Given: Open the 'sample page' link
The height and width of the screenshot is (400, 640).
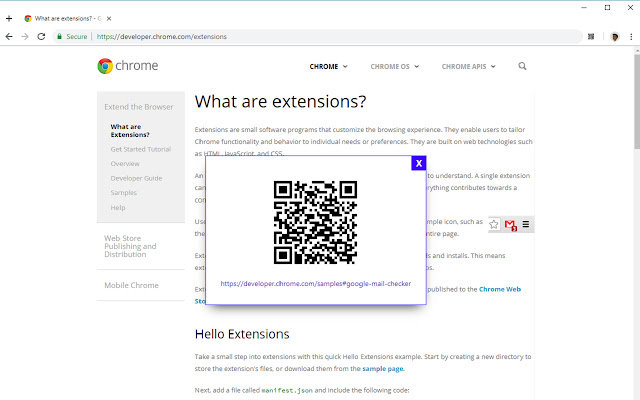Looking at the screenshot, I should pyautogui.click(x=382, y=369).
